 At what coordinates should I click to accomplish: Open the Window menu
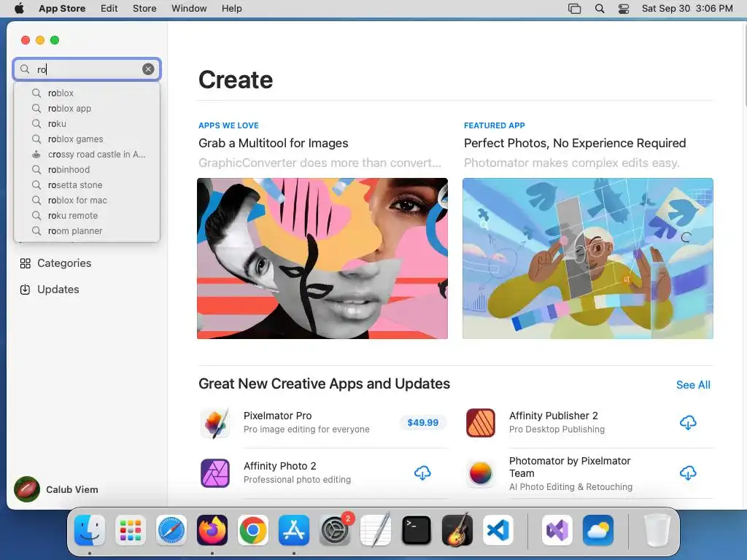189,8
